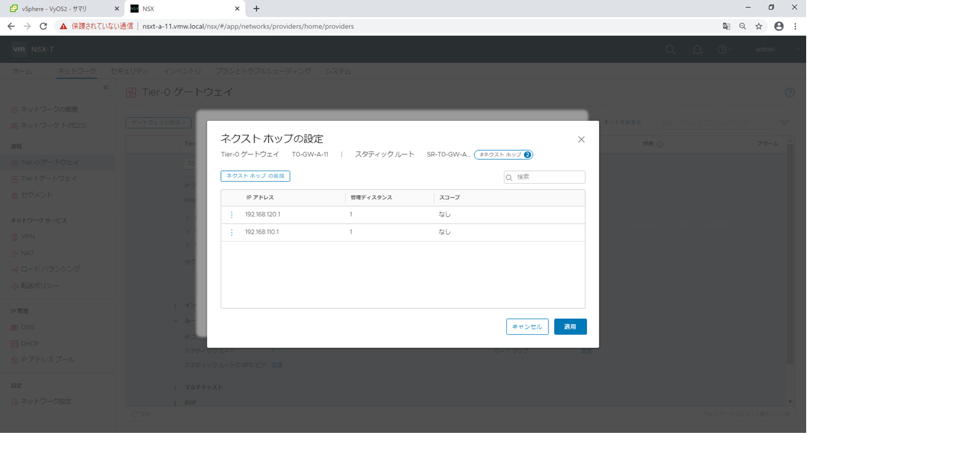The image size is (980, 453).
Task: Focus the 検索 search field in dialog
Action: 544,177
